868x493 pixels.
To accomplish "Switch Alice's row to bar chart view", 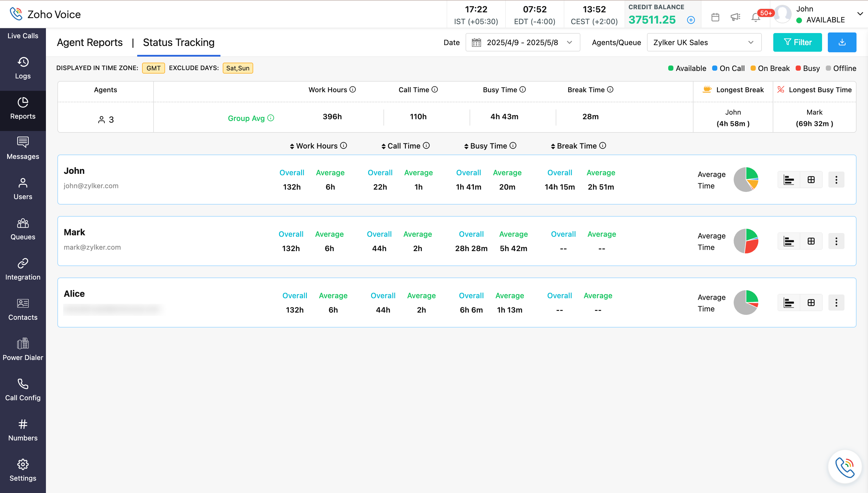I will [x=788, y=303].
